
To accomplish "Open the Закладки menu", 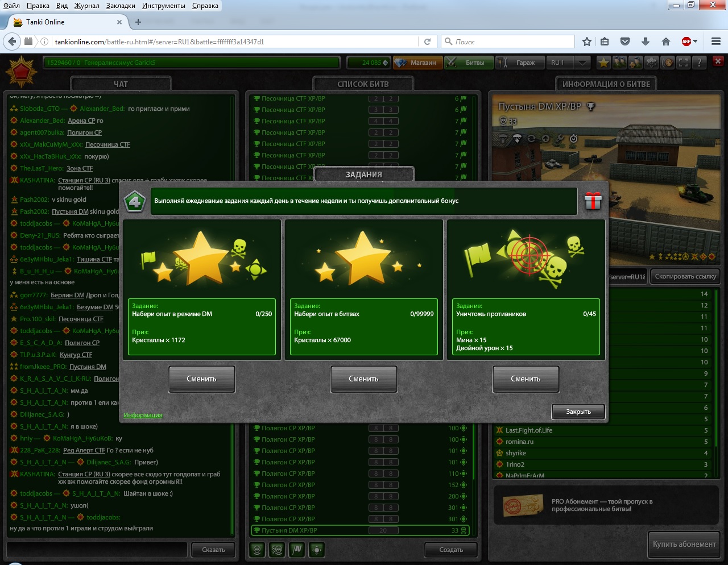I will (121, 6).
